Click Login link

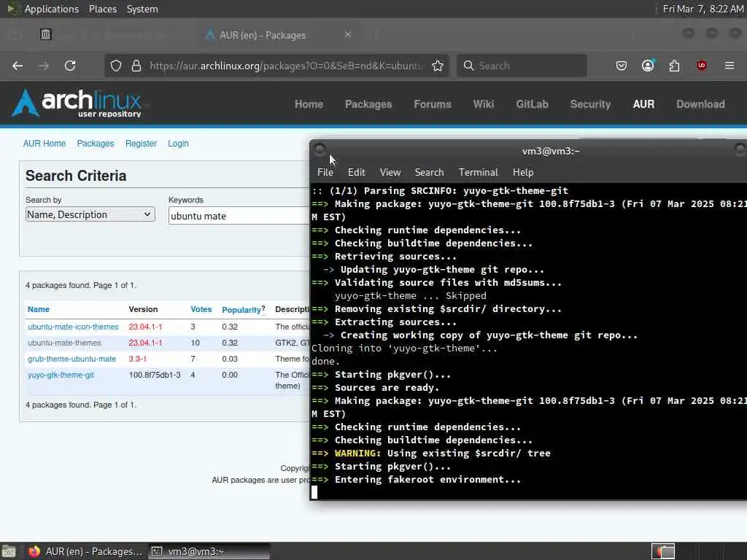(178, 144)
